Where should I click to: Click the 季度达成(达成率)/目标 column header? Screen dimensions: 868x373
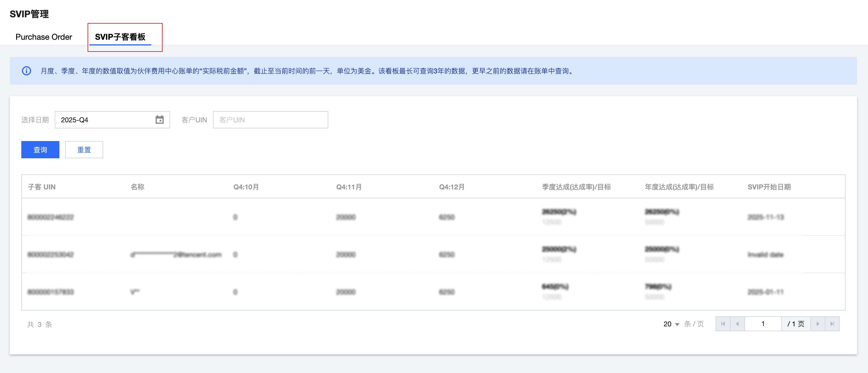(x=576, y=187)
